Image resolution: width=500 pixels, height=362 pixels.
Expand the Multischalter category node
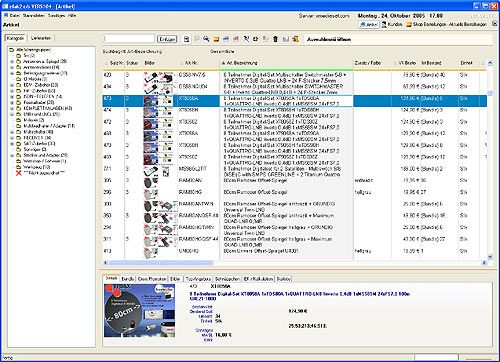pos(12,132)
